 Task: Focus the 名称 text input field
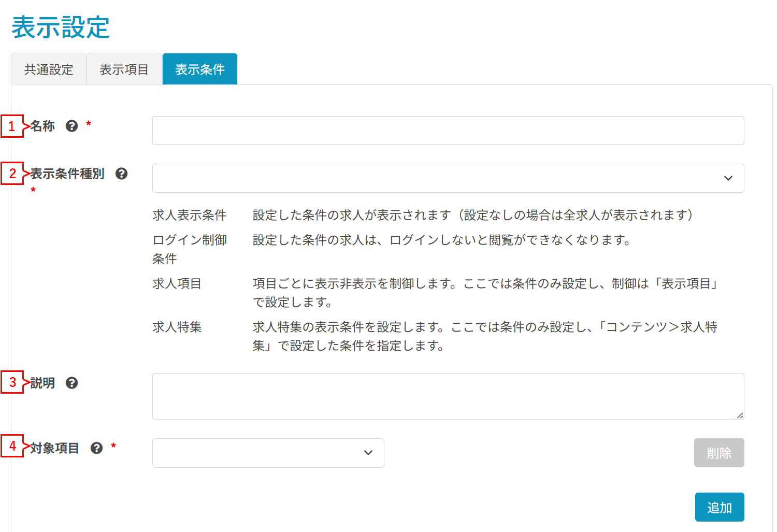(x=448, y=131)
